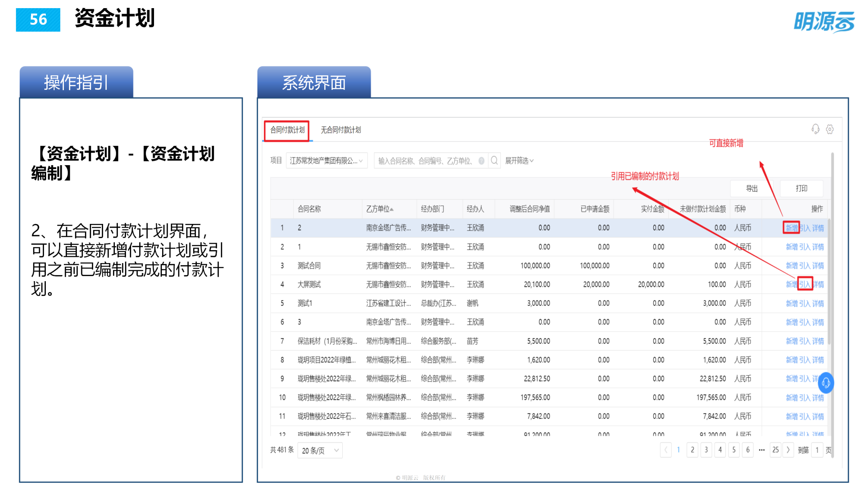Go to next page arrow

coord(788,450)
